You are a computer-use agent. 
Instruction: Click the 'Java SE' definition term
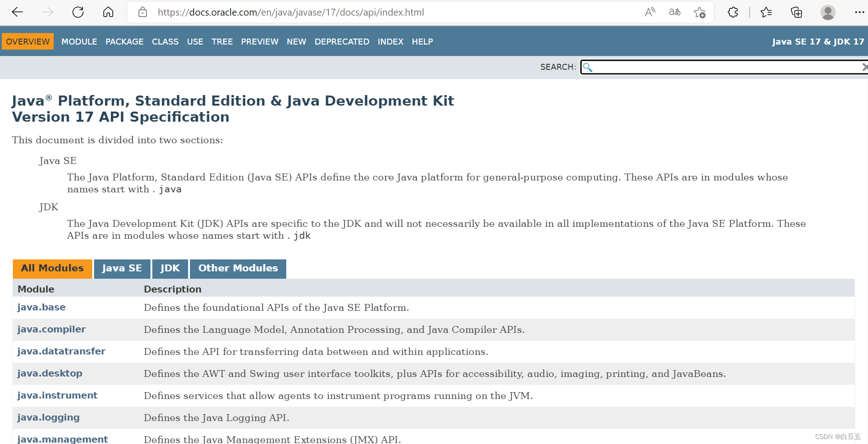click(58, 161)
